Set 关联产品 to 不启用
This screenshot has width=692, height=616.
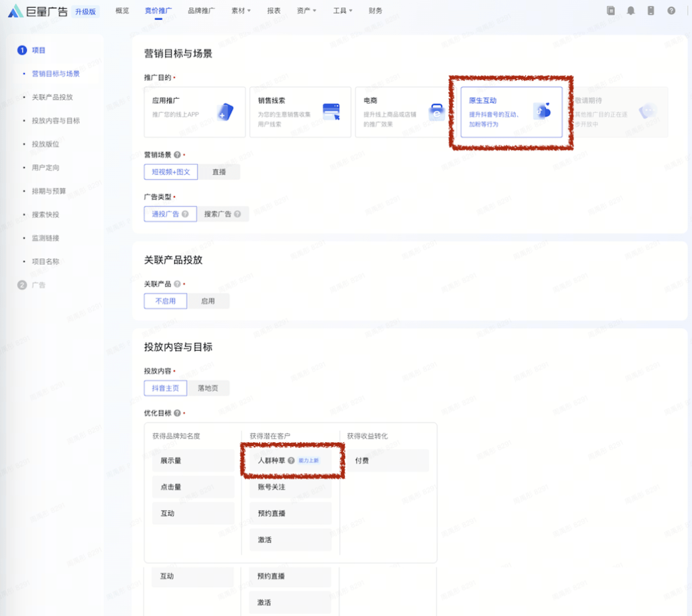[165, 301]
